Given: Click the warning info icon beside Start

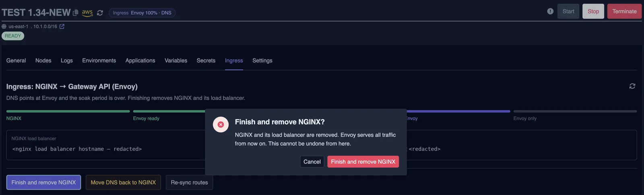Looking at the screenshot, I should 550,11.
